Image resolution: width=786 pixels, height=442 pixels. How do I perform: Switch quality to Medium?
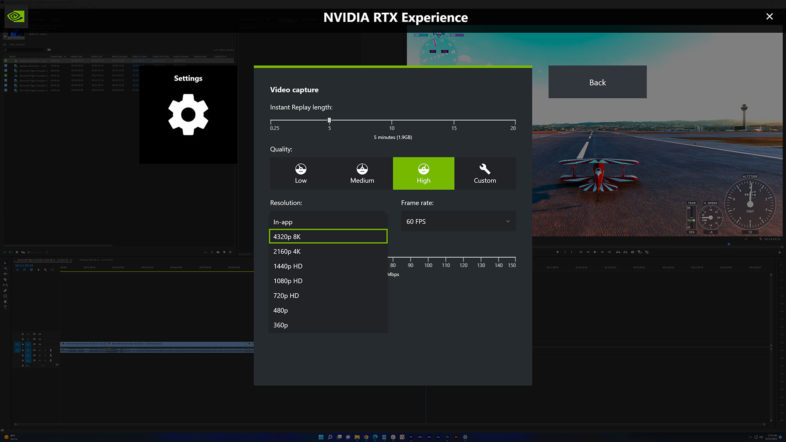[362, 173]
